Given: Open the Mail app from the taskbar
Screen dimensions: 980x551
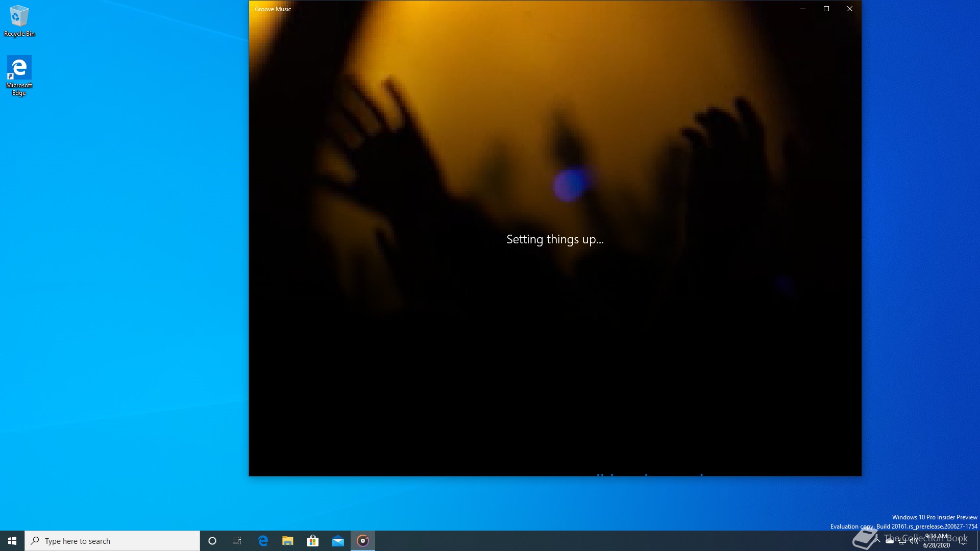Looking at the screenshot, I should pyautogui.click(x=338, y=541).
